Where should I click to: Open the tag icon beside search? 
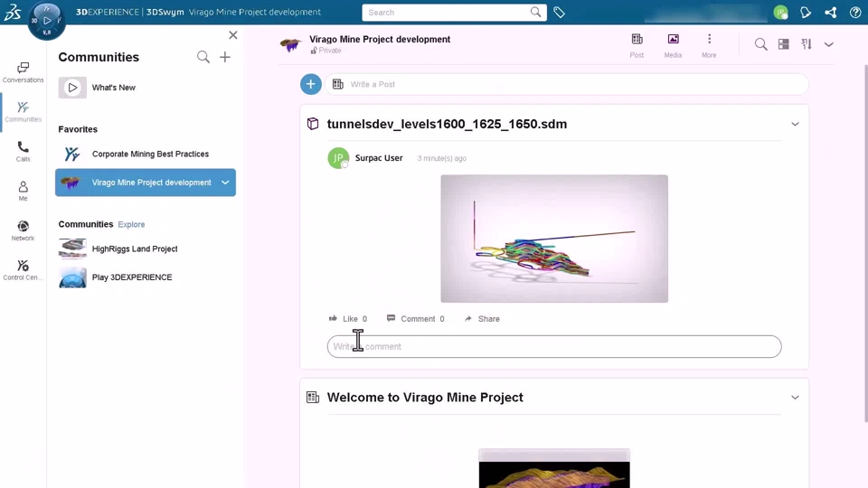click(559, 12)
